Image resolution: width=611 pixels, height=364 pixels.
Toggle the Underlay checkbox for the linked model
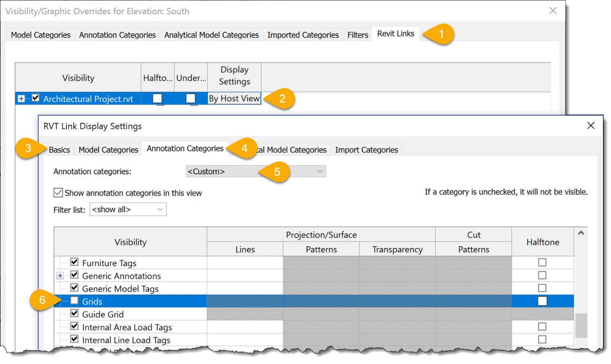tap(190, 98)
